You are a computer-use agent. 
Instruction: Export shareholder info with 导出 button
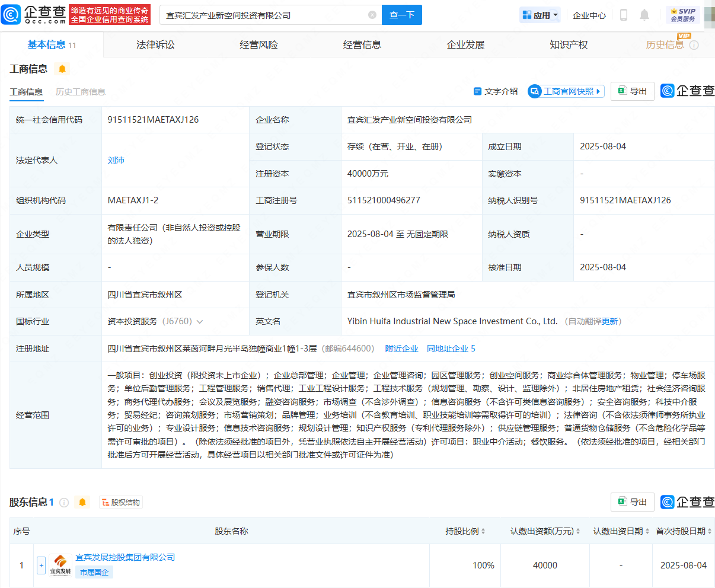(633, 502)
